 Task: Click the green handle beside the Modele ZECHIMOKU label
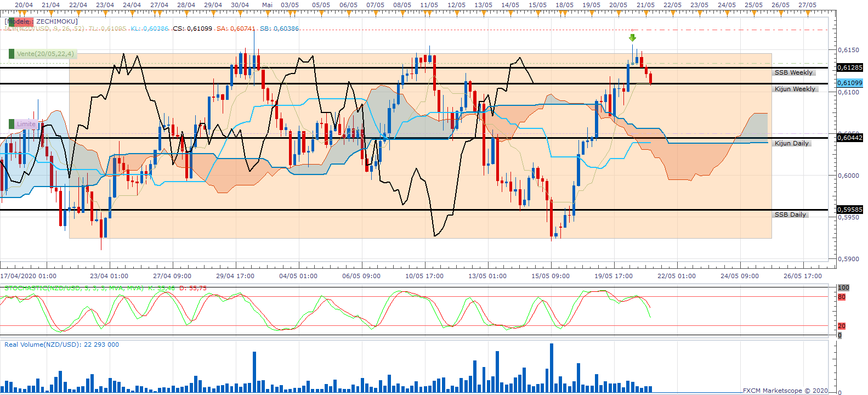coord(12,22)
